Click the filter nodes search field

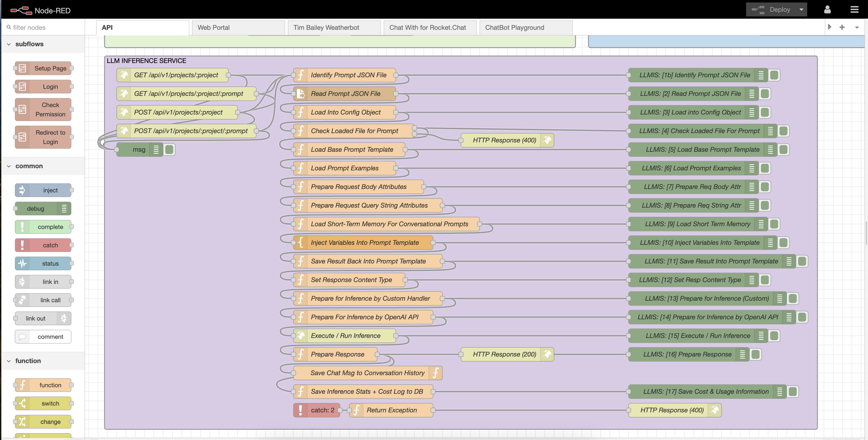(x=43, y=27)
